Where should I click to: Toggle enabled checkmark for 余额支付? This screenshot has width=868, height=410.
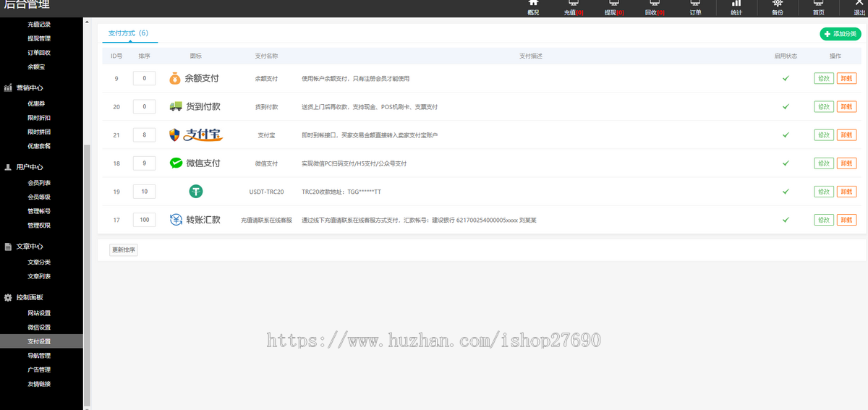[x=786, y=78]
